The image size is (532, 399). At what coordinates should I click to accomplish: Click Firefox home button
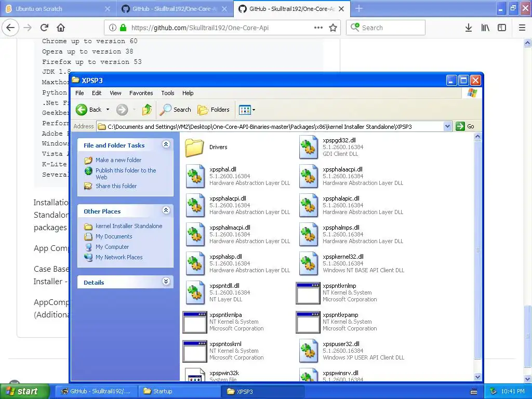[x=61, y=28]
